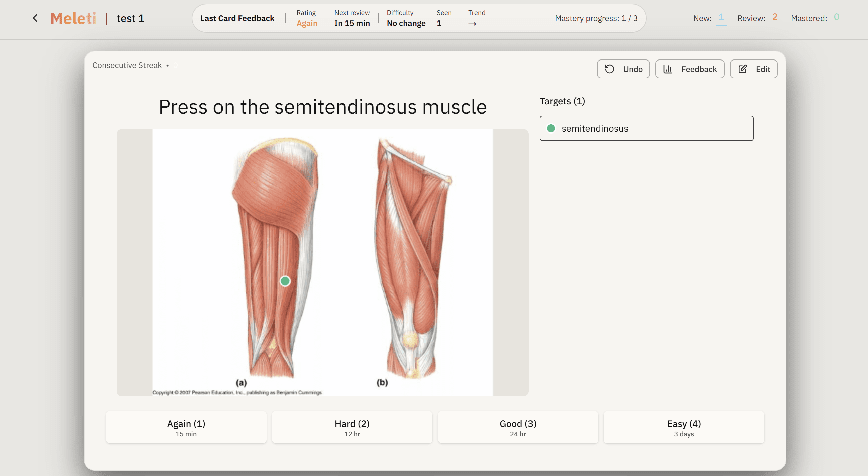Click the green marker on the muscle image
Screen dimensions: 868x476
click(285, 281)
